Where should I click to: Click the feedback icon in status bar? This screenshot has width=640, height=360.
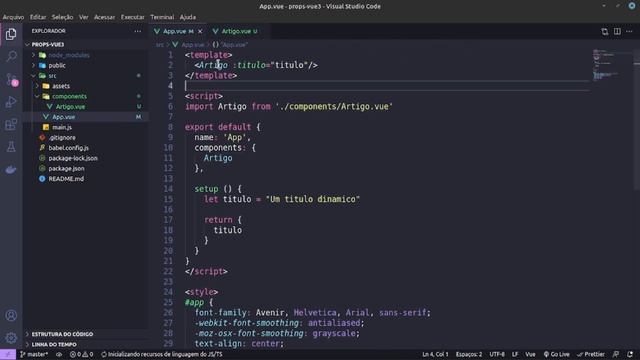click(x=616, y=354)
